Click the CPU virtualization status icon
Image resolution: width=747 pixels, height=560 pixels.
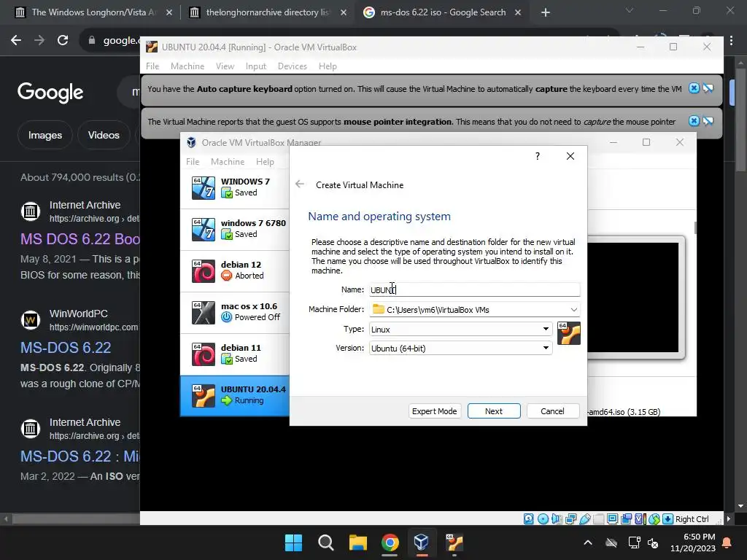pyautogui.click(x=640, y=518)
